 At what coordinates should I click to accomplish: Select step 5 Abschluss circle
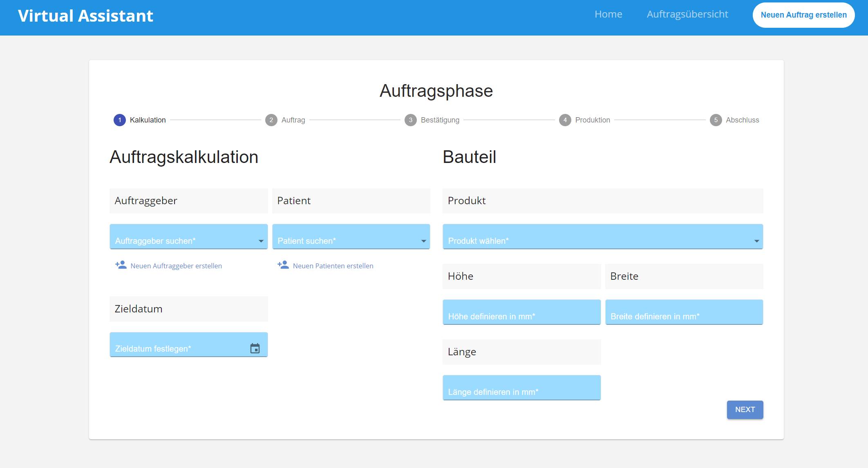[x=716, y=120]
